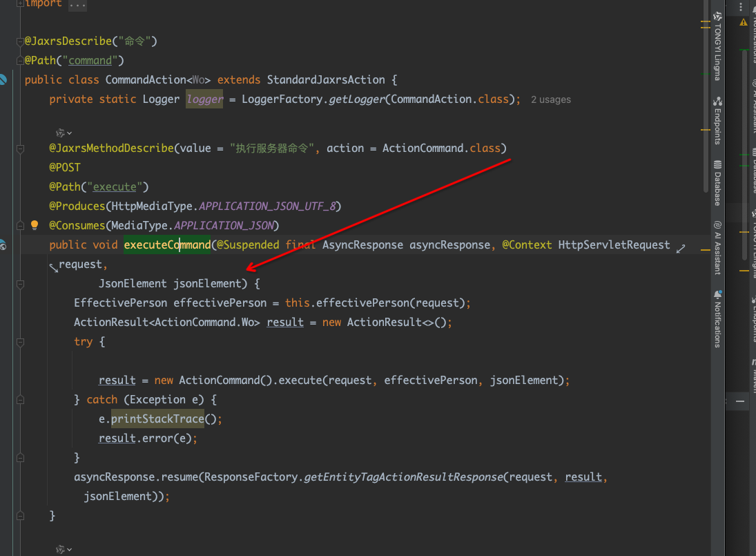Follow the "execute" path link
Viewport: 756px width, 556px height.
[115, 186]
